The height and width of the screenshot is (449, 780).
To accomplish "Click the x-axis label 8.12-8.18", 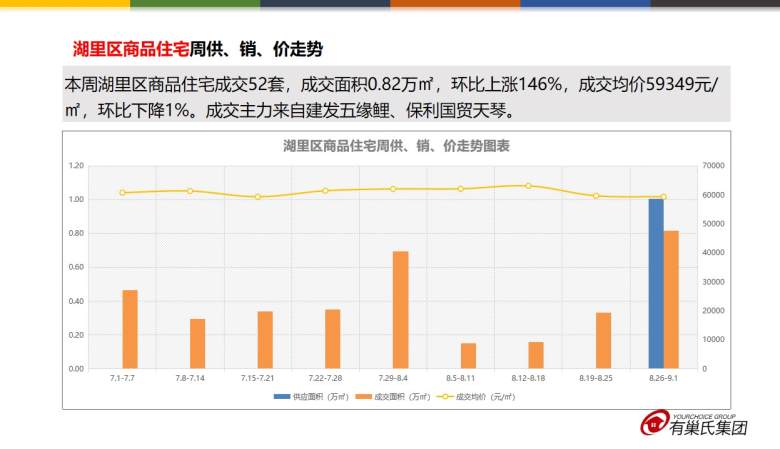I will 528,378.
